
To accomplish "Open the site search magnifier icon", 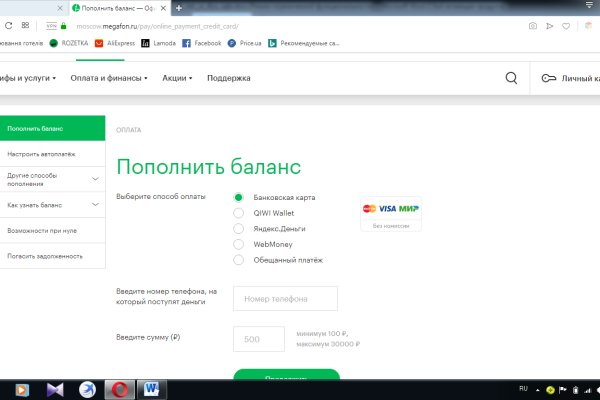I will point(512,78).
